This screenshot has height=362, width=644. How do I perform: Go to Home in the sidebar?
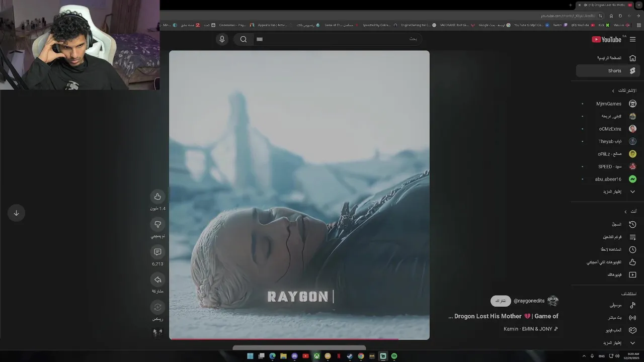pos(608,58)
